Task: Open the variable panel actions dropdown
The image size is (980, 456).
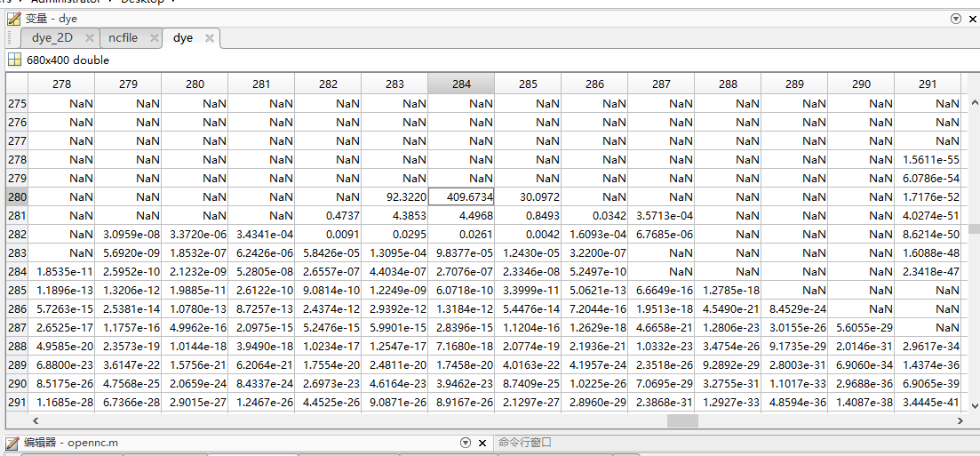Action: [956, 18]
